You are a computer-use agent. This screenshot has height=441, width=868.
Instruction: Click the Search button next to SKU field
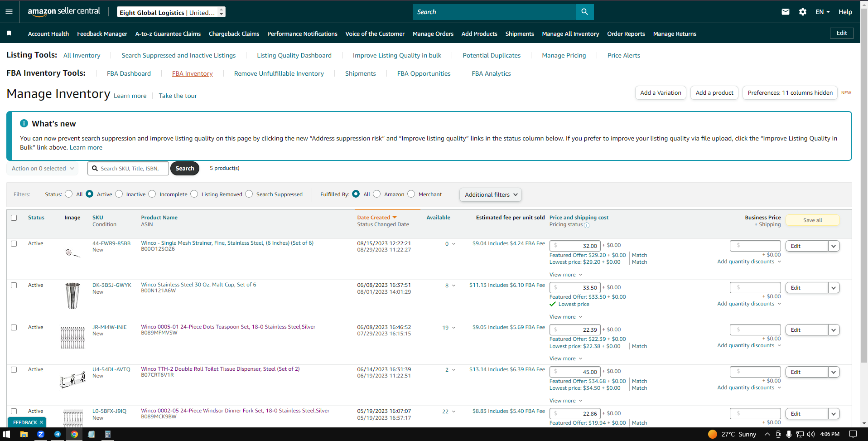(x=185, y=168)
